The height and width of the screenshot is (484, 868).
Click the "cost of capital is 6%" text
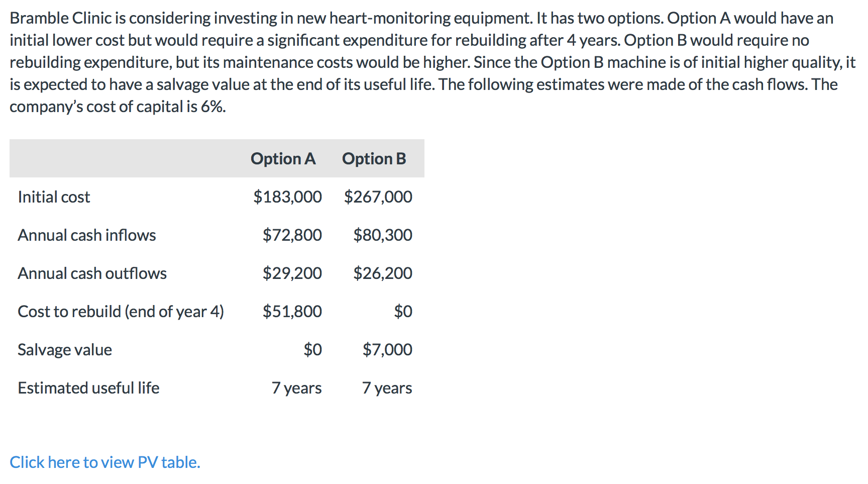156,107
